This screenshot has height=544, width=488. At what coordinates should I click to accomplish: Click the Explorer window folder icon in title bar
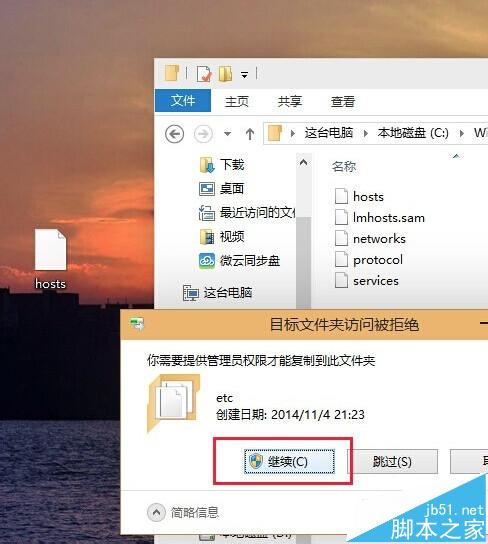tap(172, 73)
